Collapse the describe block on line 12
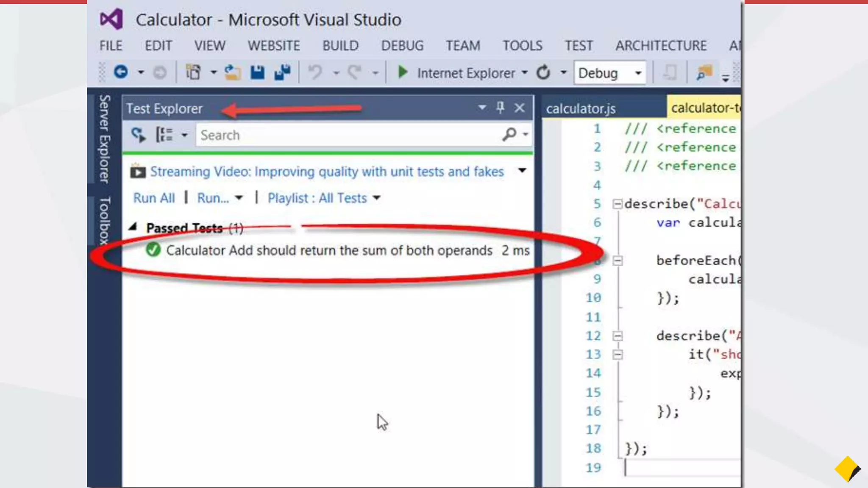This screenshot has width=868, height=488. pyautogui.click(x=618, y=336)
